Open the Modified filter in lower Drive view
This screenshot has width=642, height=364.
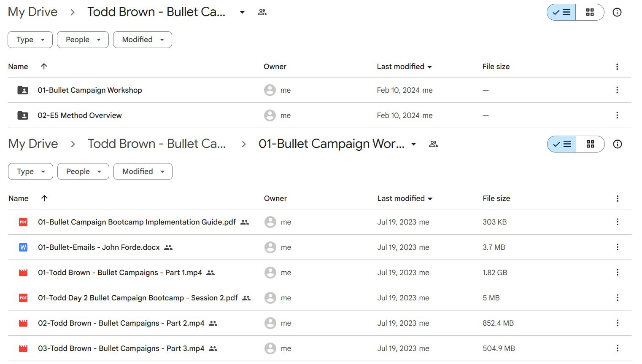[x=143, y=171]
